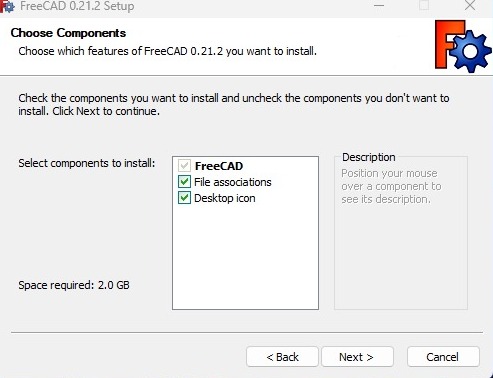Click the greyed FreeCAD component checkbox
Viewport: 493px width, 378px height.
click(184, 166)
